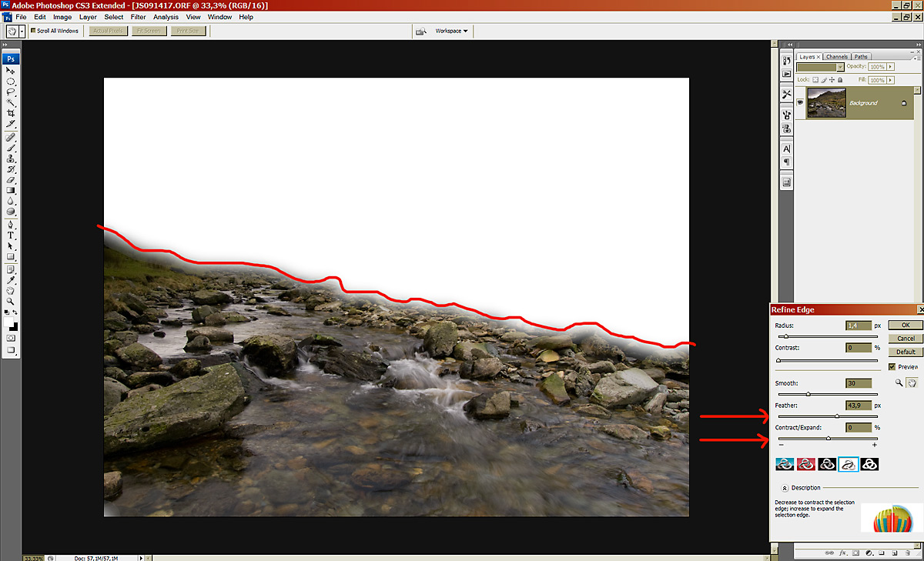924x561 pixels.
Task: Toggle the Preview checkbox in Refine Edge
Action: 892,367
